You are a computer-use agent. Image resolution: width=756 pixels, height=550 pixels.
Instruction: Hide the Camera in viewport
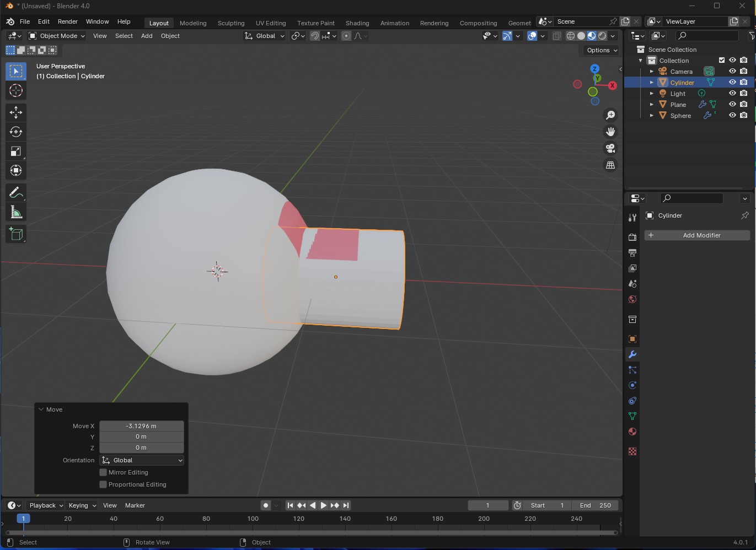pyautogui.click(x=732, y=71)
